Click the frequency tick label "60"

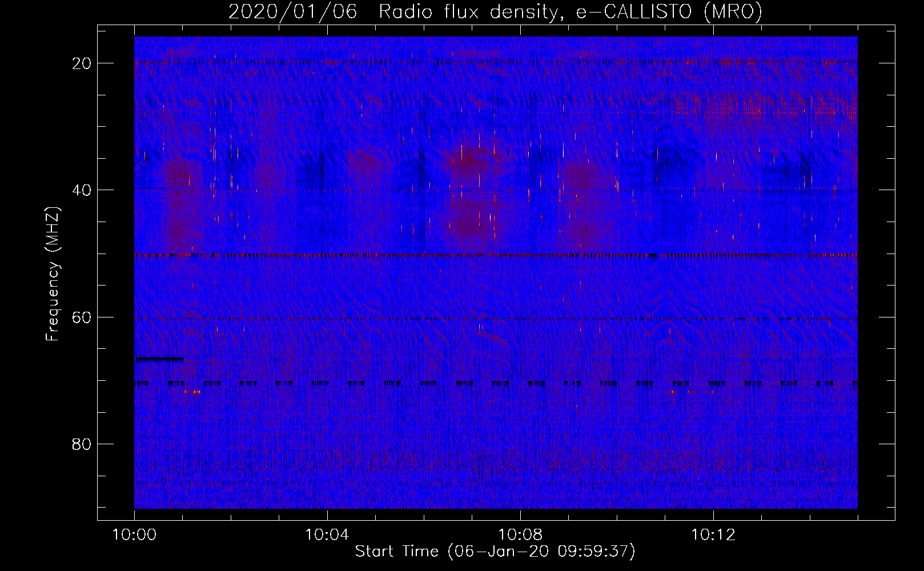(x=82, y=317)
